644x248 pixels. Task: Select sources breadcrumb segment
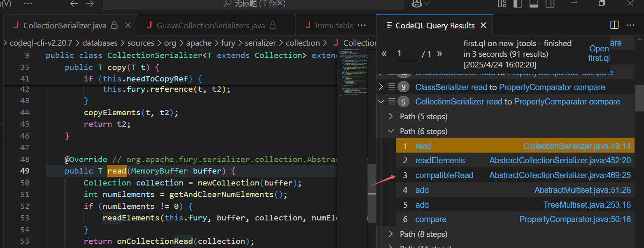[x=141, y=43]
